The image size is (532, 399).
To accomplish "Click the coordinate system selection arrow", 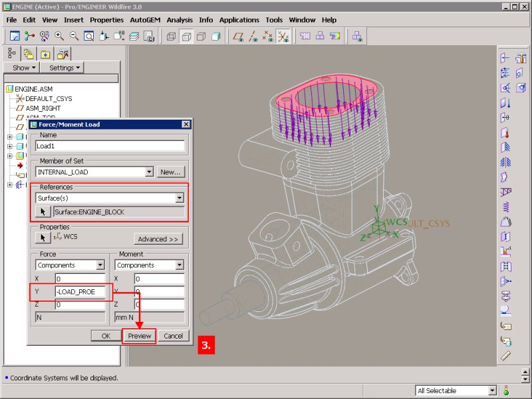I will (x=43, y=237).
